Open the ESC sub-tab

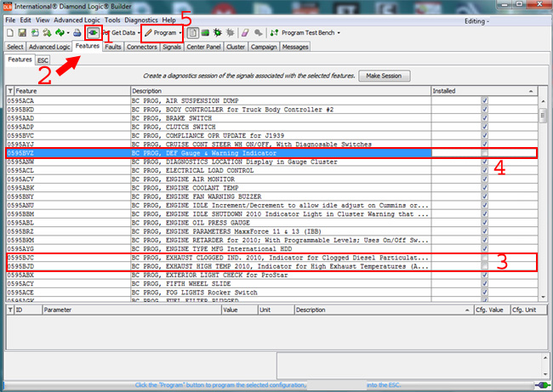(x=43, y=60)
